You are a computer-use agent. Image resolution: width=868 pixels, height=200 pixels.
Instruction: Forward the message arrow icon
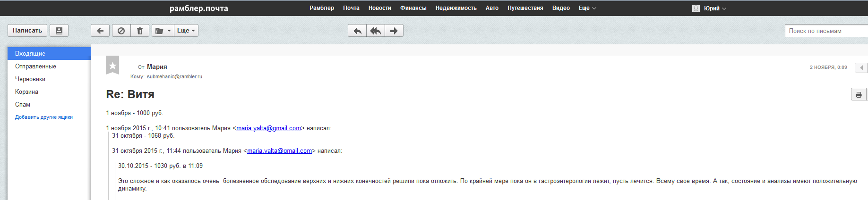click(394, 31)
